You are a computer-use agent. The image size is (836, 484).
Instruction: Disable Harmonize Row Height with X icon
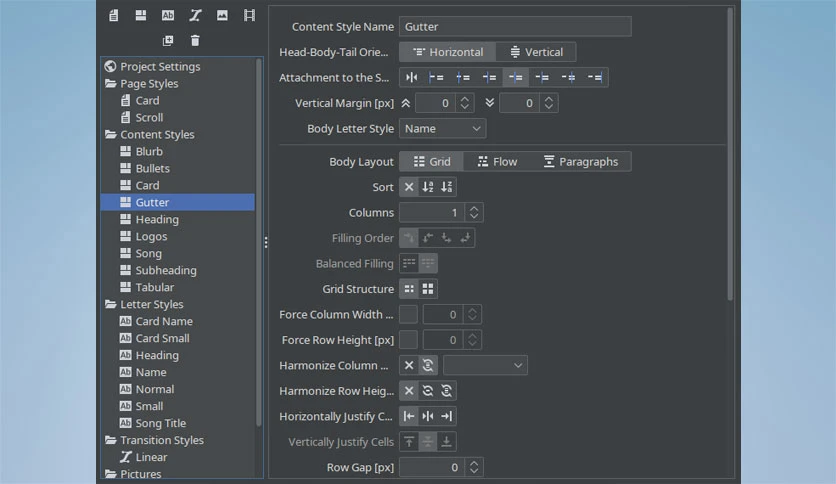pyautogui.click(x=409, y=391)
